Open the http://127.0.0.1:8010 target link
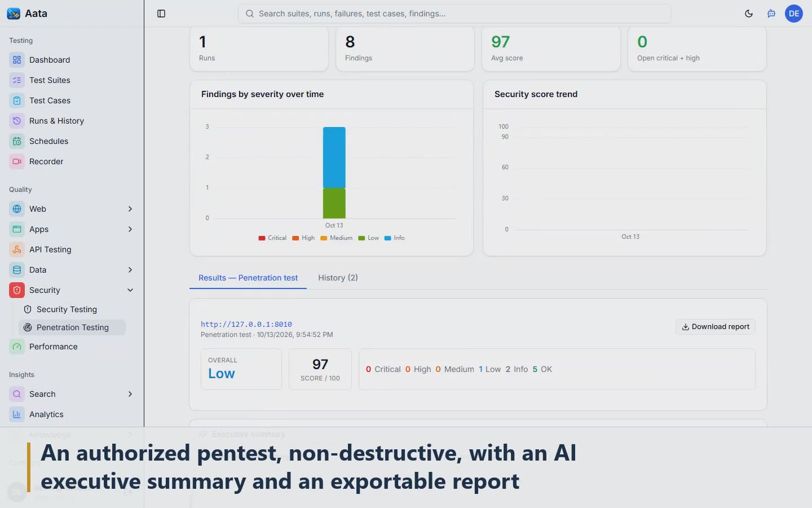812x508 pixels. [x=246, y=324]
